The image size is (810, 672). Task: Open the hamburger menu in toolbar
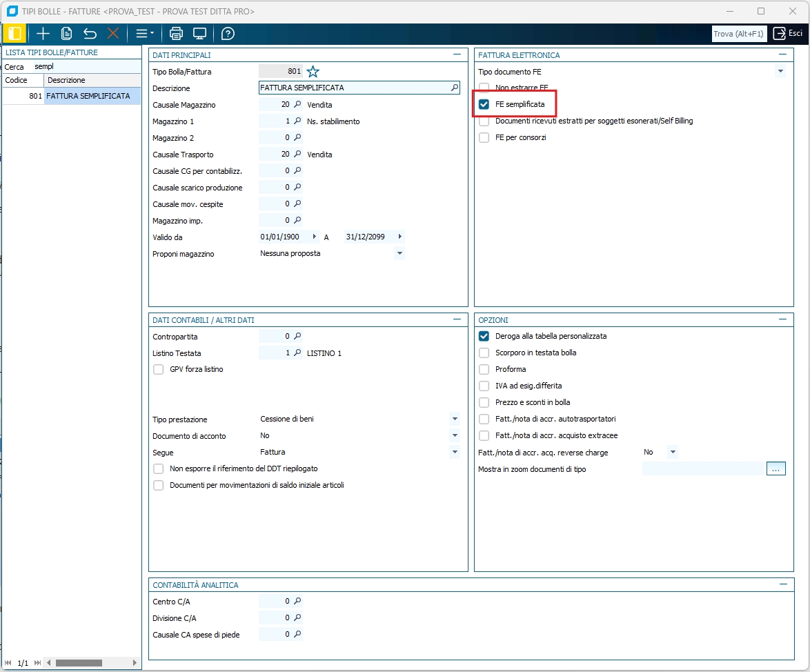pos(144,33)
